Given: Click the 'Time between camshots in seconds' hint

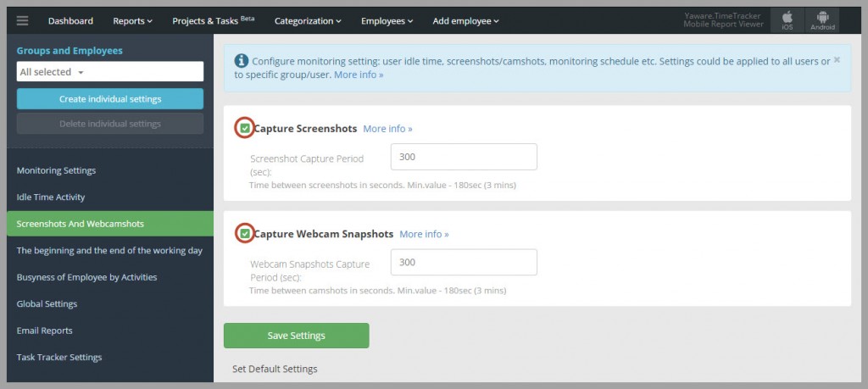Looking at the screenshot, I should [x=377, y=291].
